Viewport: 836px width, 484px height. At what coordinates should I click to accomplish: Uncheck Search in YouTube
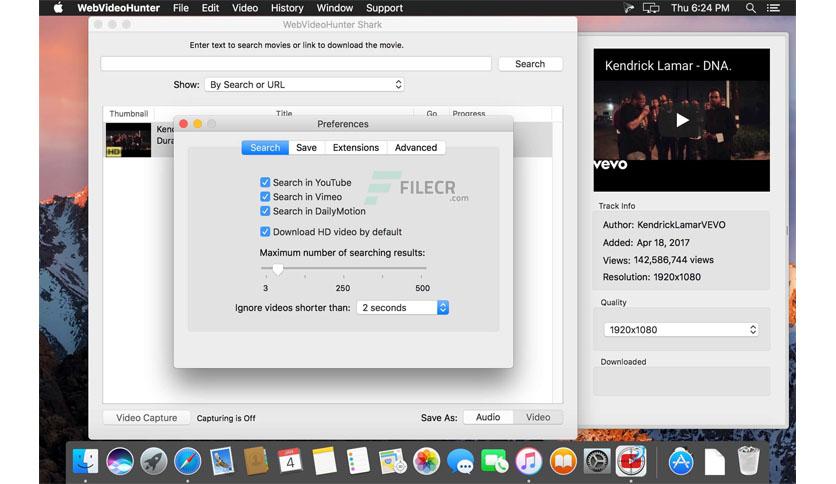[265, 182]
